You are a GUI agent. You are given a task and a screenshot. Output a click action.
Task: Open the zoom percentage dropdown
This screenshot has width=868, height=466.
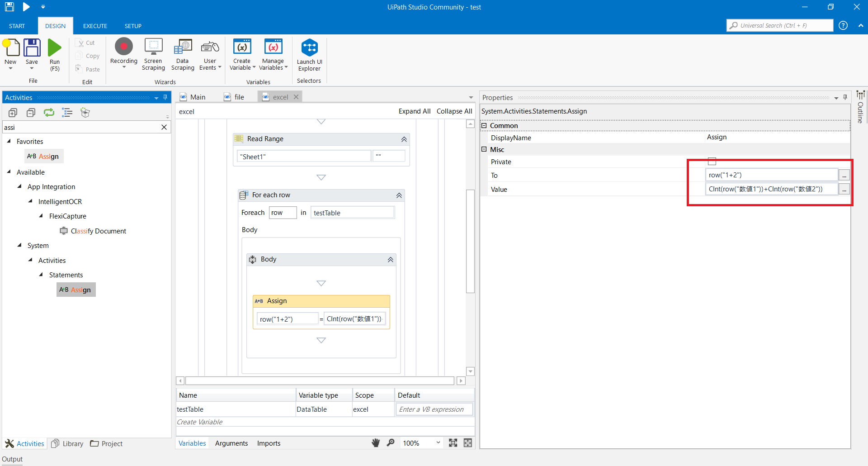(438, 442)
